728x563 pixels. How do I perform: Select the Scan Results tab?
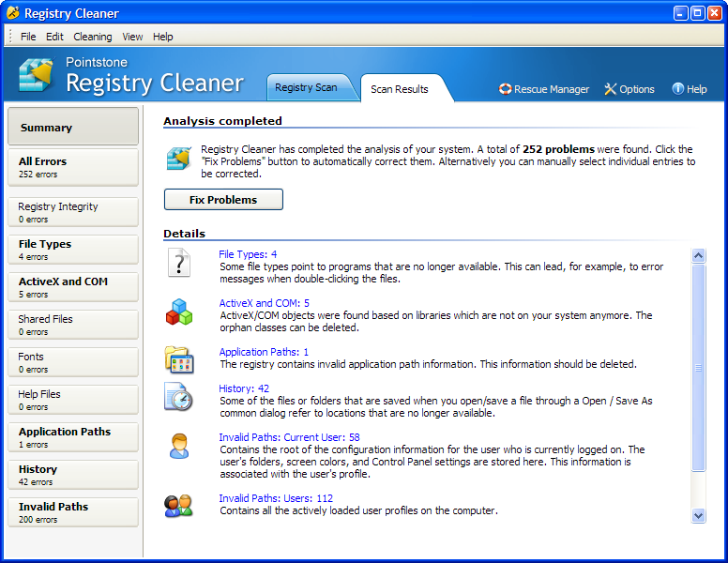tap(400, 89)
